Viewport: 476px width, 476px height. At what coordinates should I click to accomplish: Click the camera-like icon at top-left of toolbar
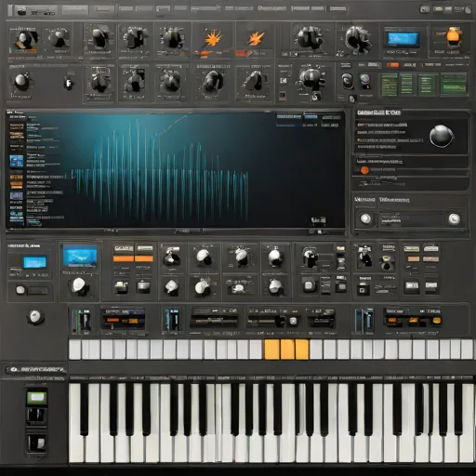click(x=20, y=12)
